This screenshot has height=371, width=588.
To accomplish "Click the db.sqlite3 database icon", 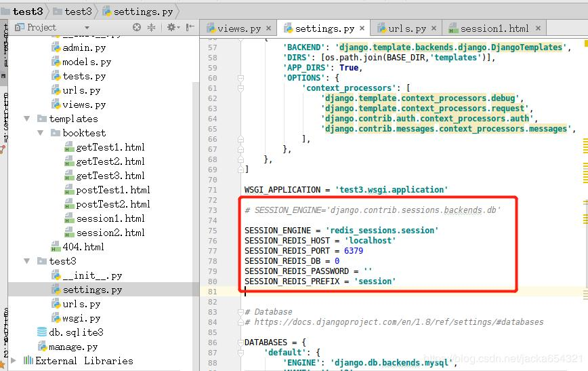I will (42, 332).
